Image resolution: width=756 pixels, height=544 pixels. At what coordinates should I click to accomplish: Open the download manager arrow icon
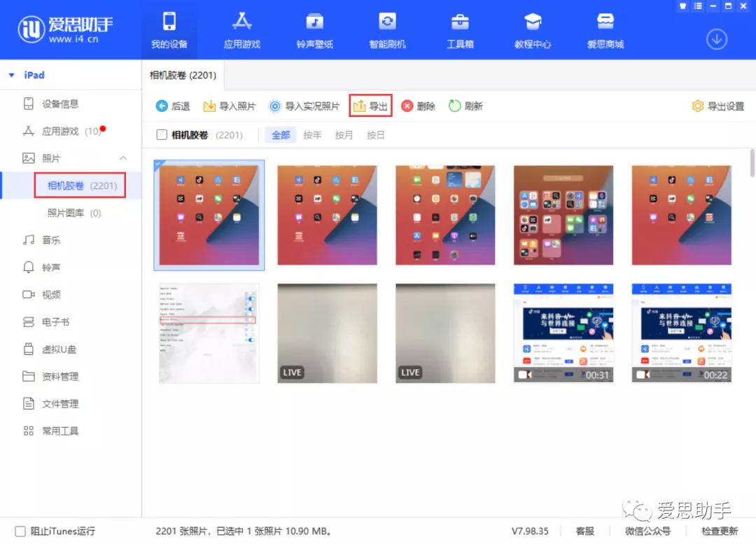coord(716,39)
